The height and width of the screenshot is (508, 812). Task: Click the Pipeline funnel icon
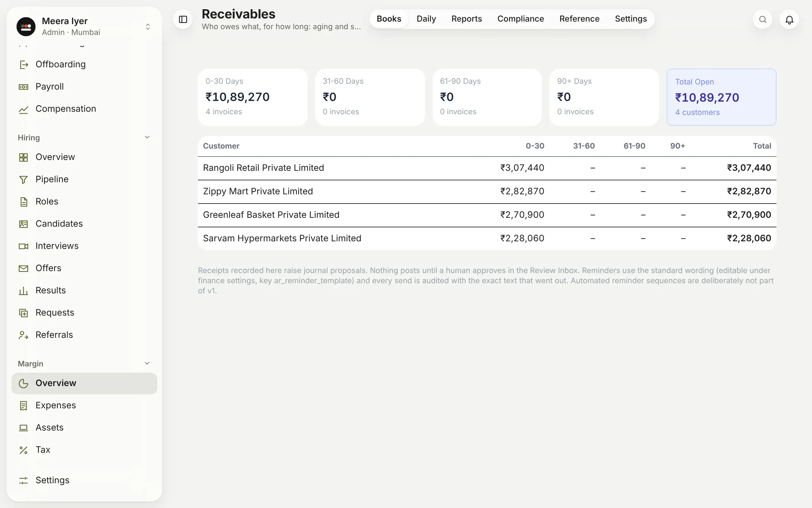coord(23,179)
